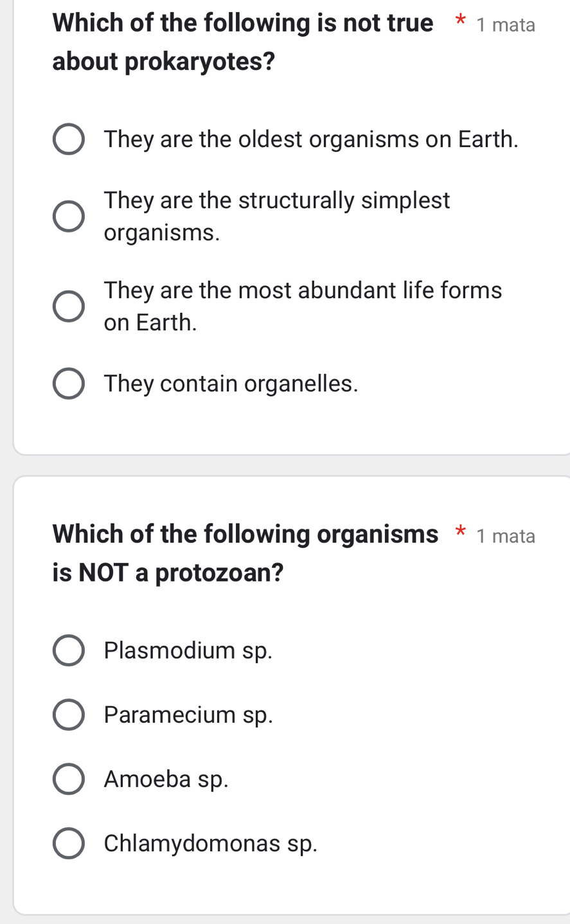Select the radio circle for 'They are the oldest organisms on Earth'
Screen dimensions: 570x924
(x=68, y=140)
